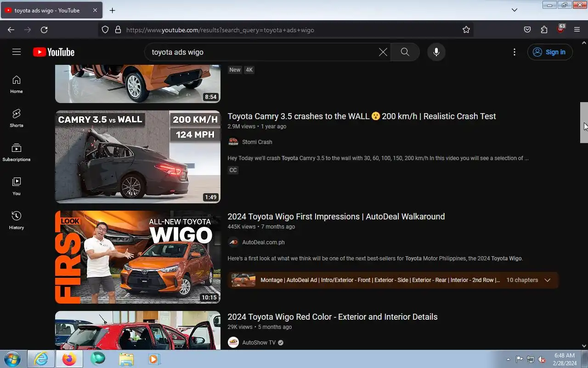
Task: Click the page vertical scrollbar thumb
Action: click(584, 122)
